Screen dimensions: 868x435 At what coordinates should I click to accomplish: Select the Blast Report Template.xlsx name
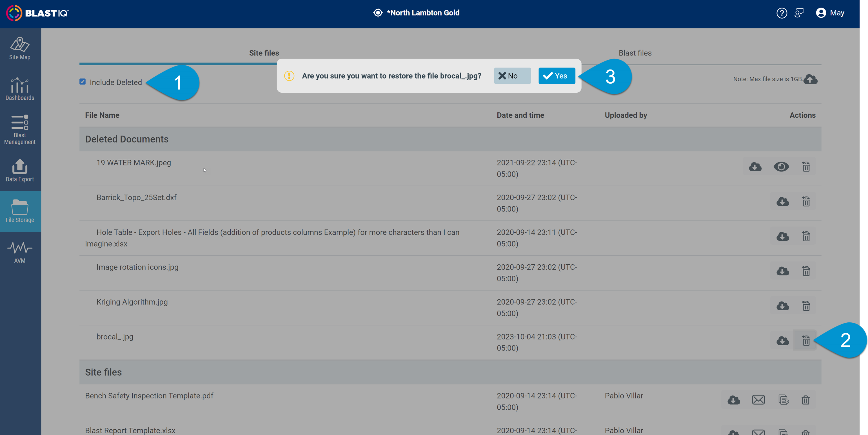pos(130,430)
